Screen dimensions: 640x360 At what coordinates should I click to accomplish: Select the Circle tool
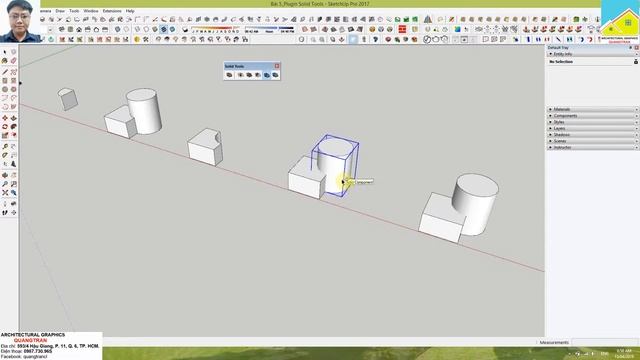pos(5,89)
